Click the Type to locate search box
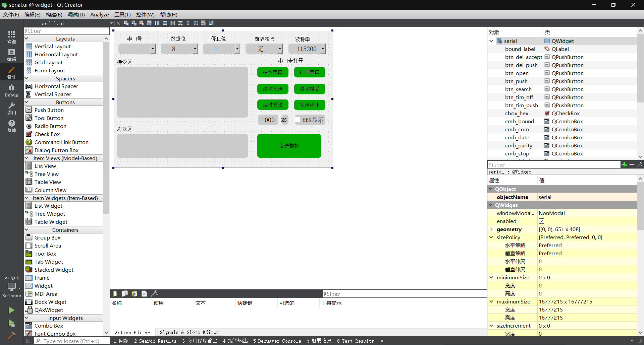This screenshot has width=644, height=345. [x=72, y=341]
